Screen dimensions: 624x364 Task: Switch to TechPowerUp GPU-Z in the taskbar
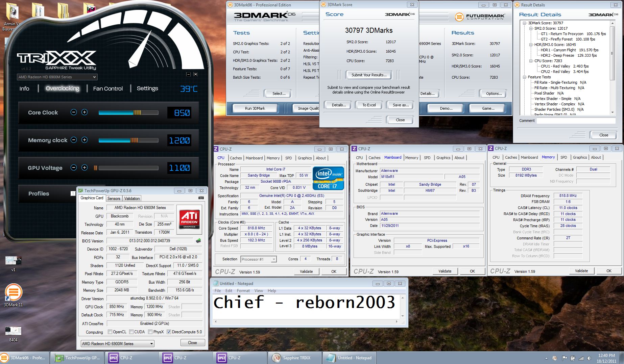(x=78, y=358)
